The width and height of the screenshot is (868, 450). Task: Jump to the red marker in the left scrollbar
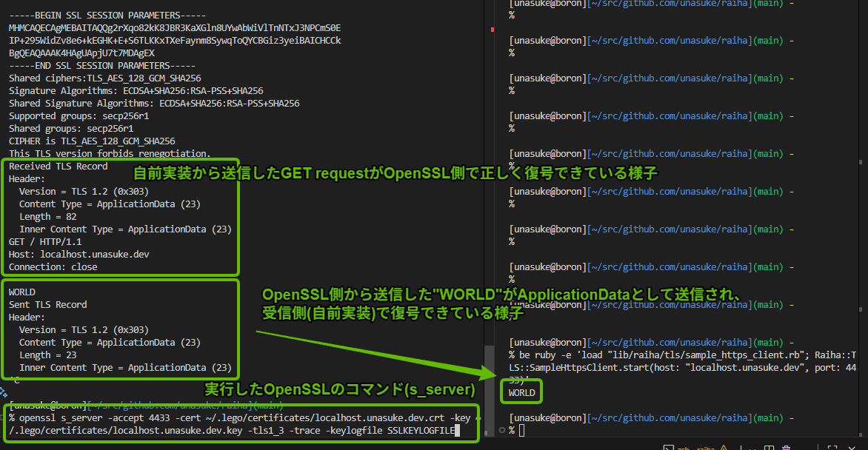492,30
